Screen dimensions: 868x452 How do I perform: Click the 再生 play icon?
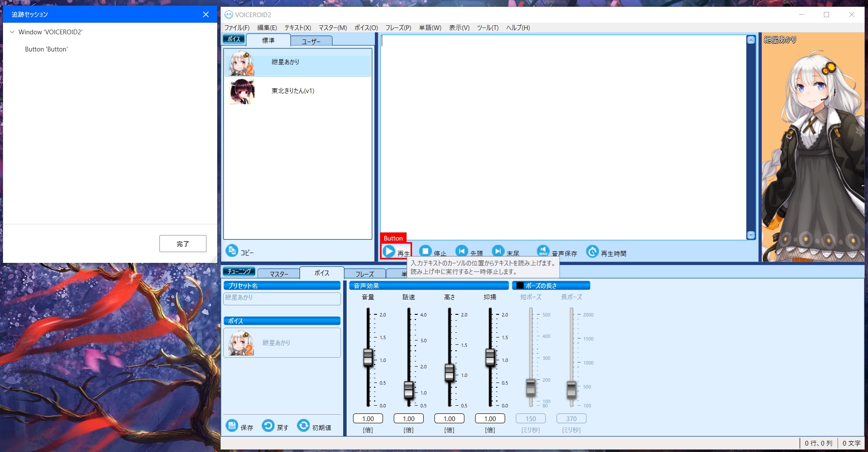pyautogui.click(x=389, y=251)
